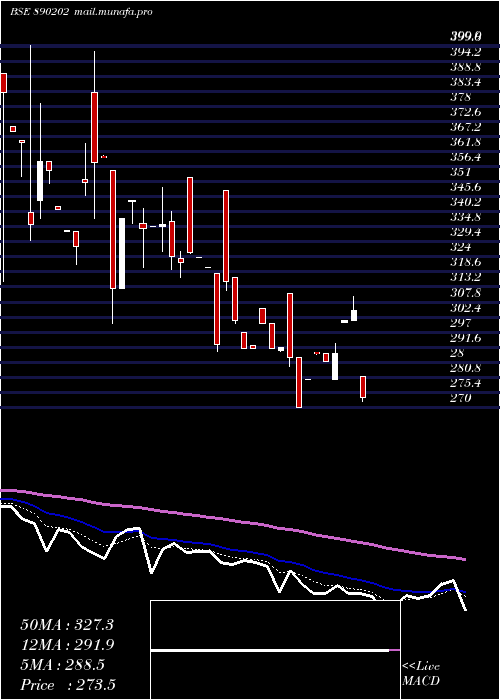Select the 329.4 price axis label
Image resolution: width=500 pixels, height=700 pixels.
point(465,232)
